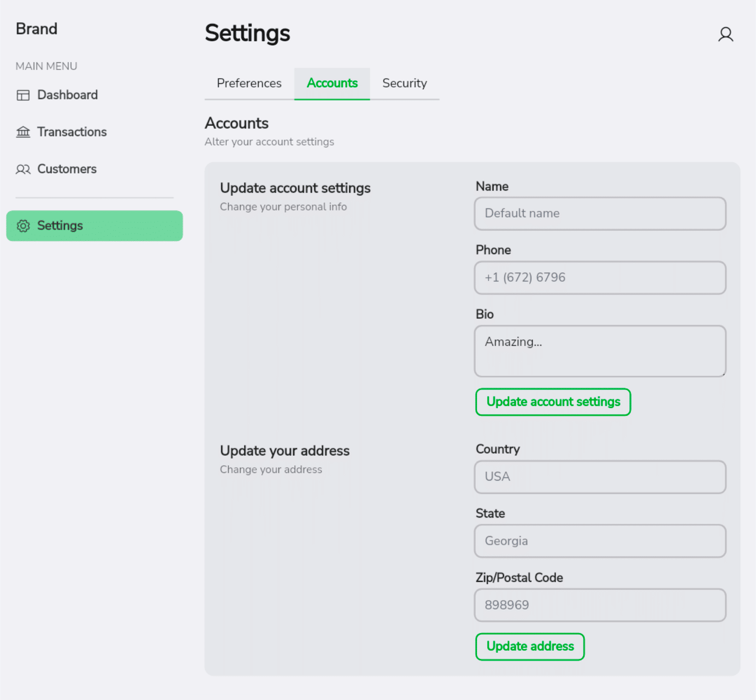Click the Dashboard layout icon
Image resolution: width=756 pixels, height=700 pixels.
[23, 95]
